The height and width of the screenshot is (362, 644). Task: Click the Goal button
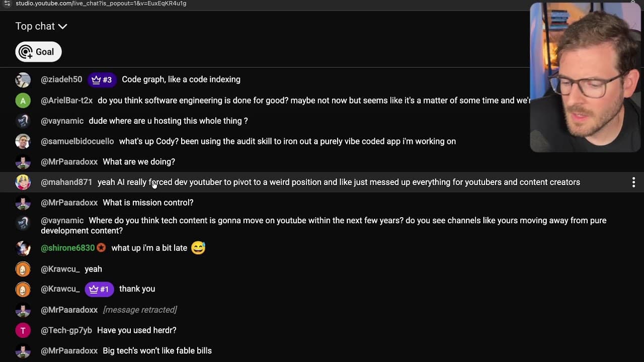click(38, 52)
